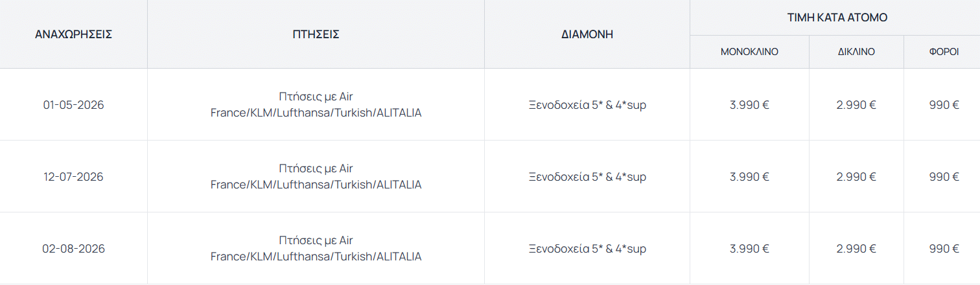Click the 990 € taxes for 12-07-2026
The width and height of the screenshot is (980, 285).
point(944,177)
